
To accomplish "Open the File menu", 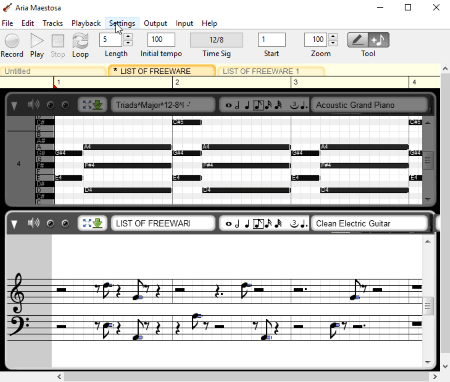I will (7, 23).
